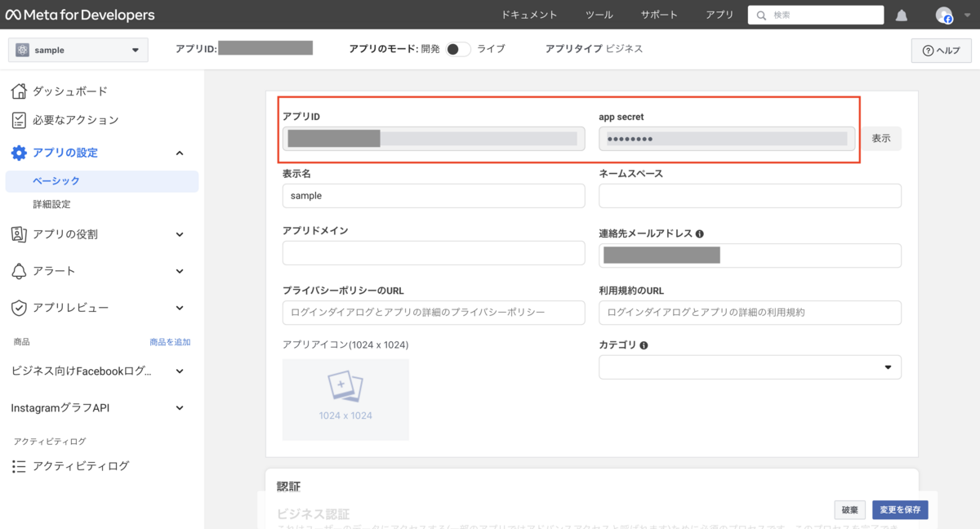The image size is (980, 529).
Task: Click the 表示名 field containing sample
Action: click(x=434, y=196)
